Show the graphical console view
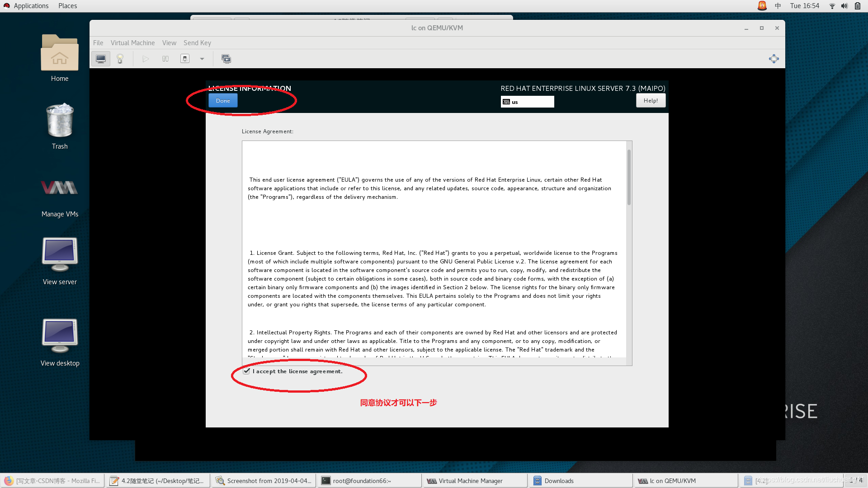The image size is (868, 488). tap(101, 59)
